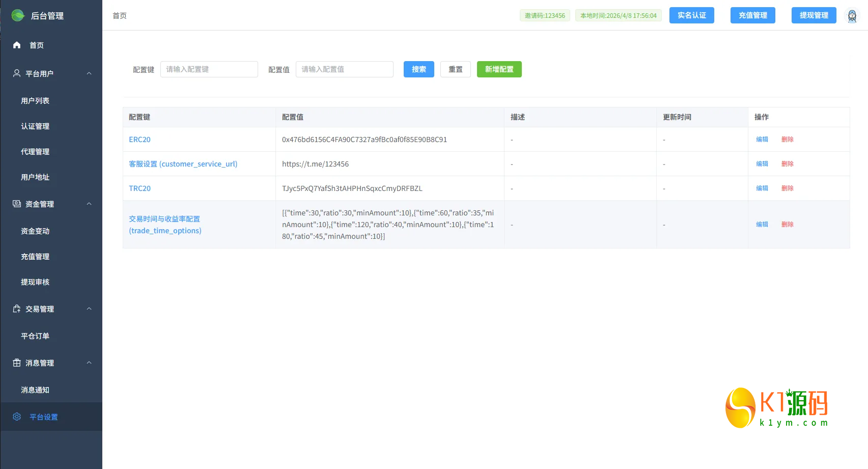Open 用户列表 in the sidebar

click(x=51, y=101)
